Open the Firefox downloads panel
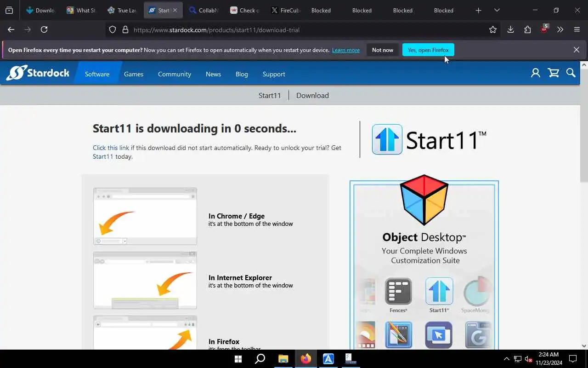Viewport: 588px width, 368px height. tap(510, 29)
